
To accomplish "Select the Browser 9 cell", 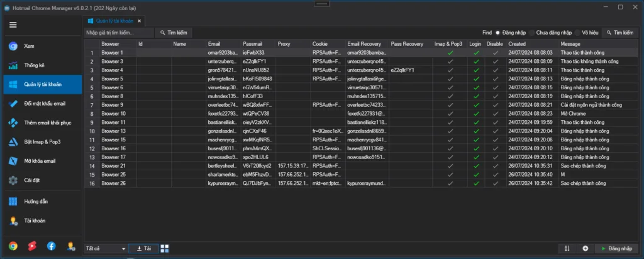I will point(118,104).
